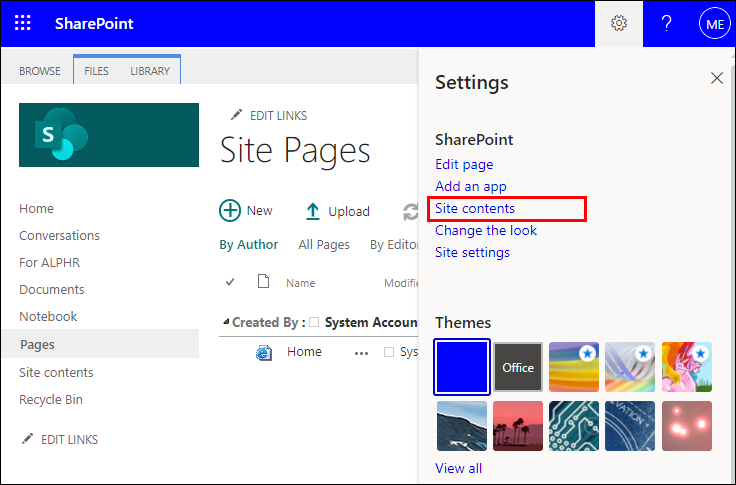Switch to the LIBRARY ribbon tab

click(x=150, y=71)
